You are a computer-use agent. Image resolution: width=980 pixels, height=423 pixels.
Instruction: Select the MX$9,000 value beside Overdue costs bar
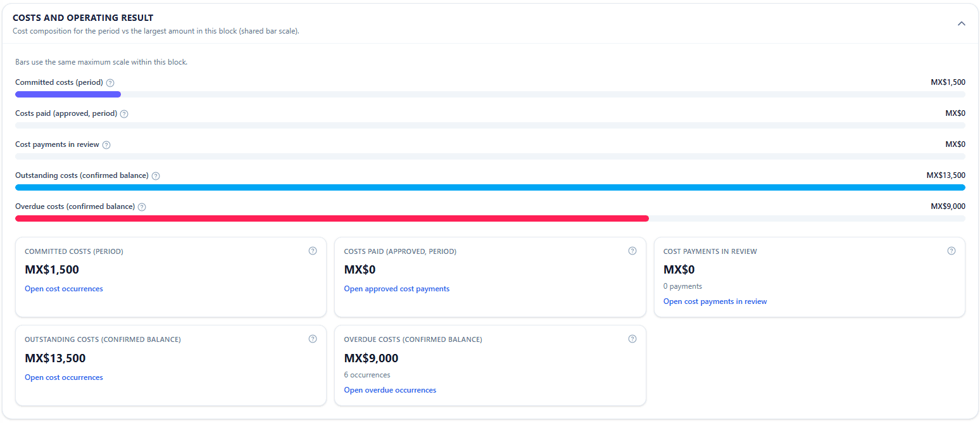pos(948,206)
